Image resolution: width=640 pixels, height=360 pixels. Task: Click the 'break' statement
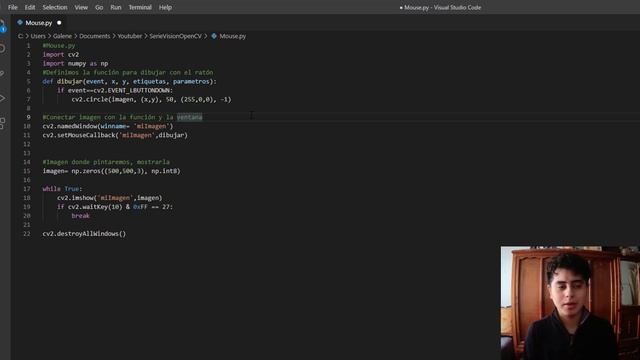[80, 216]
